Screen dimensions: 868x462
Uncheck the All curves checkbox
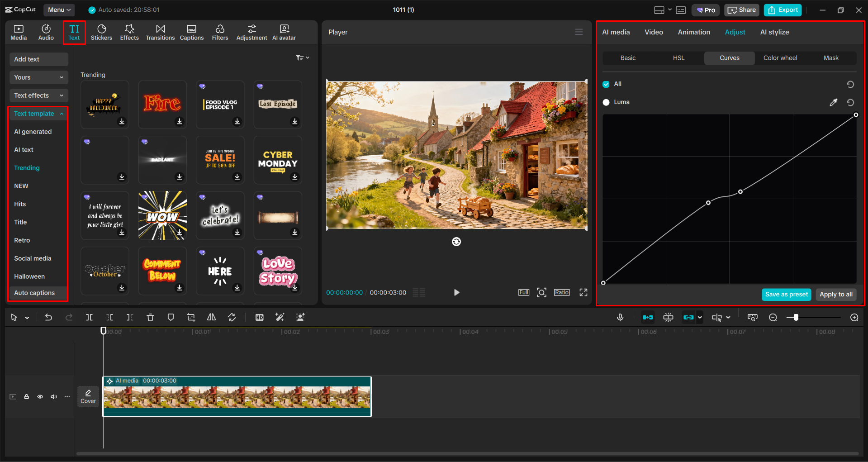pyautogui.click(x=606, y=84)
